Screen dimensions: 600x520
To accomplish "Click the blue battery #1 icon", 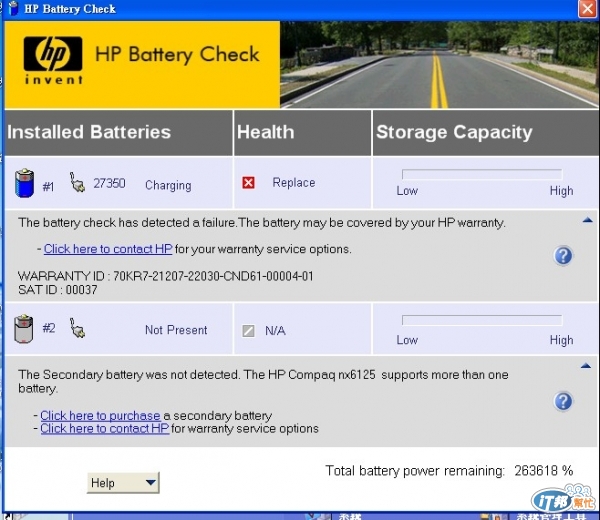I will [x=24, y=183].
